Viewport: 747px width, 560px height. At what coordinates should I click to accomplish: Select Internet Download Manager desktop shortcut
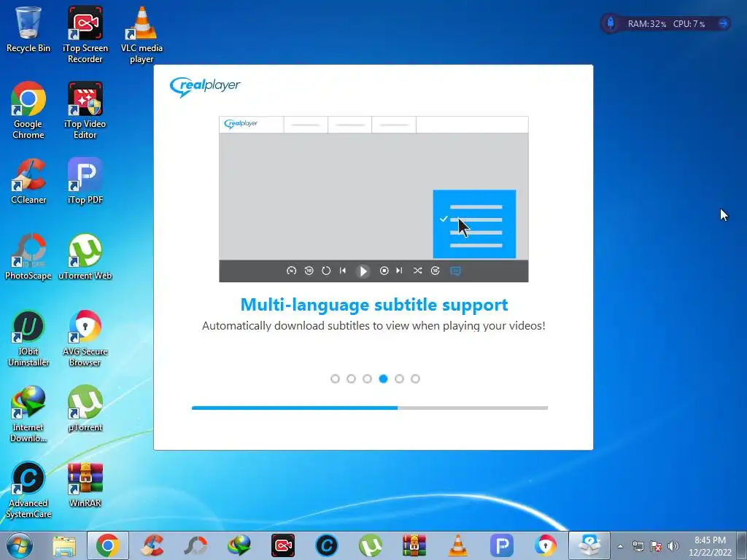(28, 414)
